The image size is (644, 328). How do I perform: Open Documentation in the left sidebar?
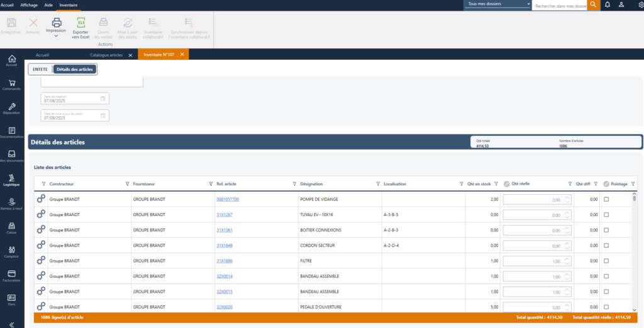pos(11,132)
